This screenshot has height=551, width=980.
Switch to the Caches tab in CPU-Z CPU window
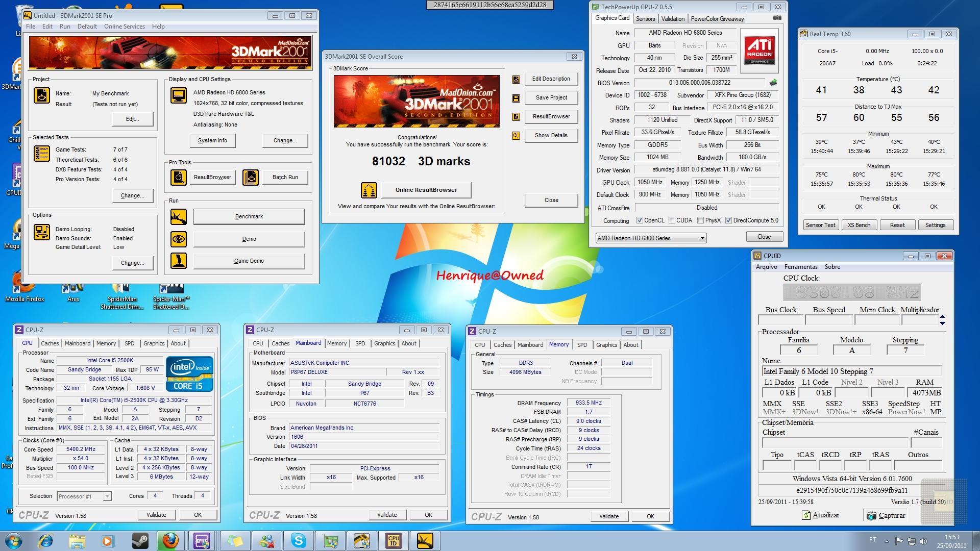click(x=50, y=343)
